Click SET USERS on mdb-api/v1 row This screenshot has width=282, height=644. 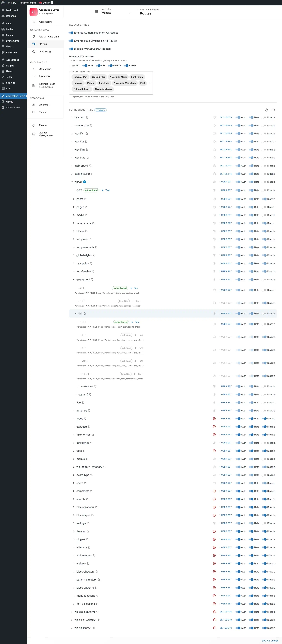click(x=225, y=166)
